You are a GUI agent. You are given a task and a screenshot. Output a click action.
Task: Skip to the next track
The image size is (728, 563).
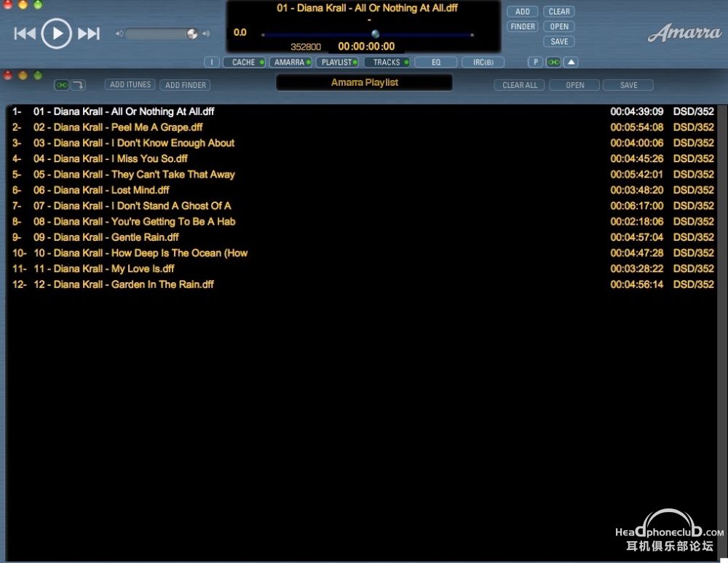point(88,33)
